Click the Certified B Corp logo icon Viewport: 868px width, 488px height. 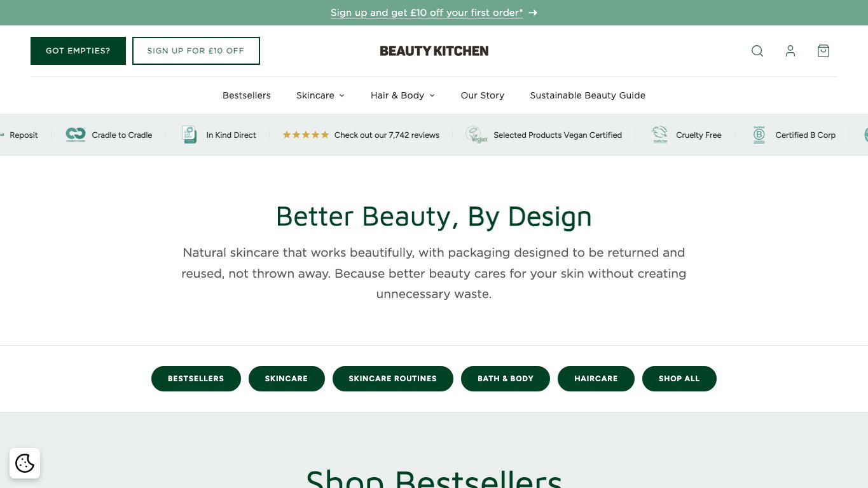(x=759, y=135)
